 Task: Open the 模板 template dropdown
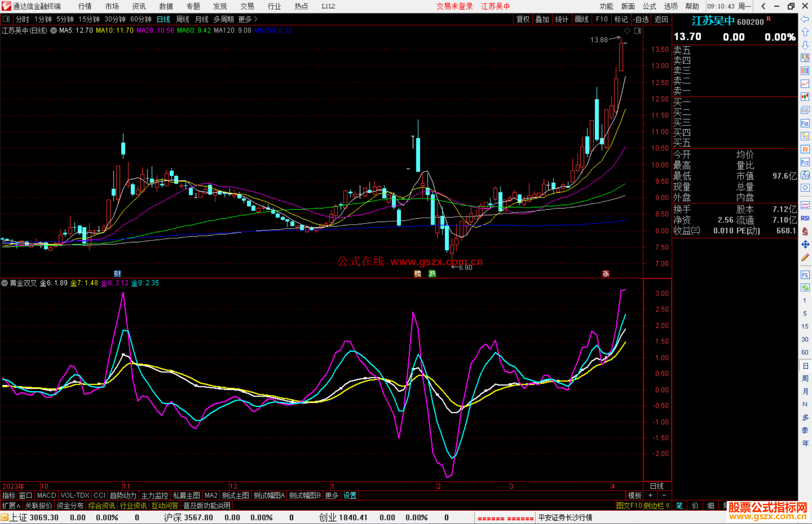tap(635, 495)
